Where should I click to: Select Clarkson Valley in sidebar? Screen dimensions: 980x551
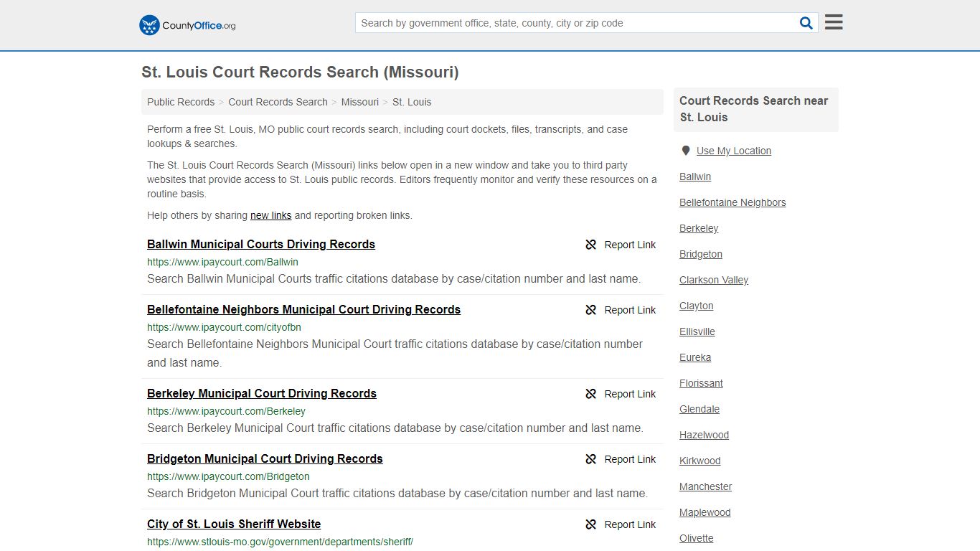click(714, 280)
